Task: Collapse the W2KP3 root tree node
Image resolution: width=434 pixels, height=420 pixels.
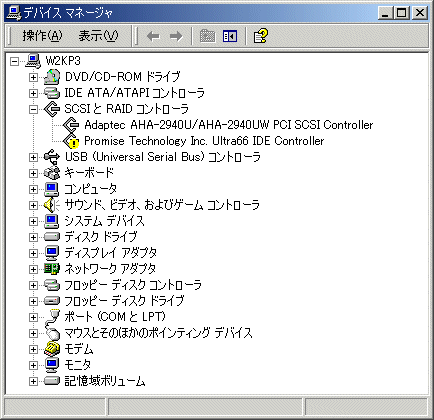Action: click(x=14, y=61)
